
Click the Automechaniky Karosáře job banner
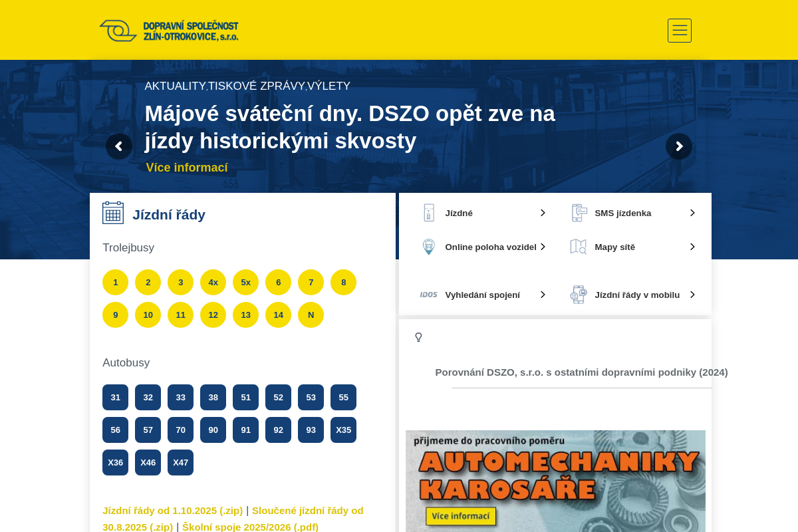coord(555,481)
